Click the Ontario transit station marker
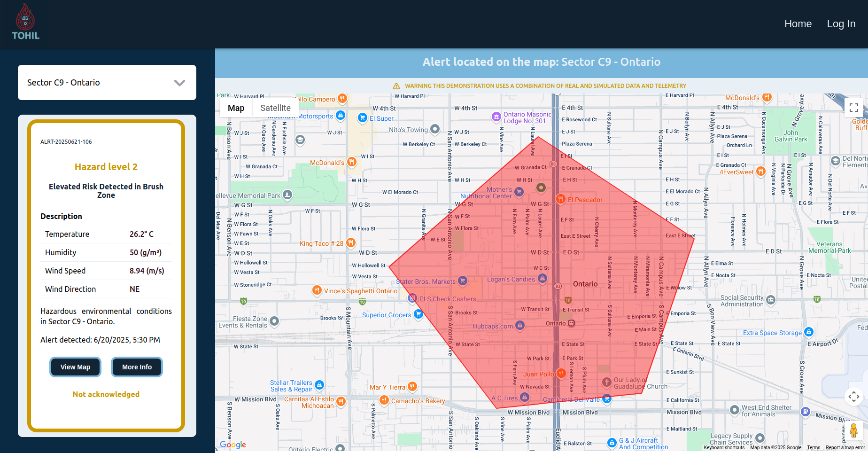 pyautogui.click(x=572, y=323)
